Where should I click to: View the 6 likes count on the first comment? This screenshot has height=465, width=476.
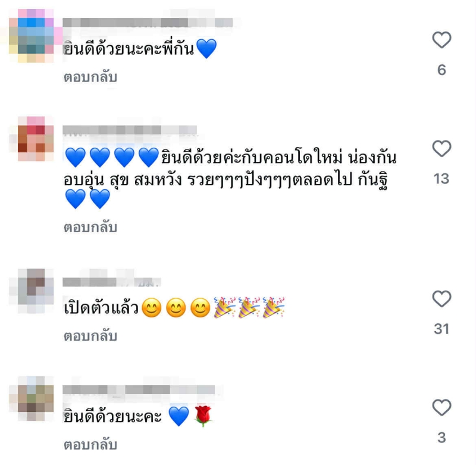tap(441, 70)
